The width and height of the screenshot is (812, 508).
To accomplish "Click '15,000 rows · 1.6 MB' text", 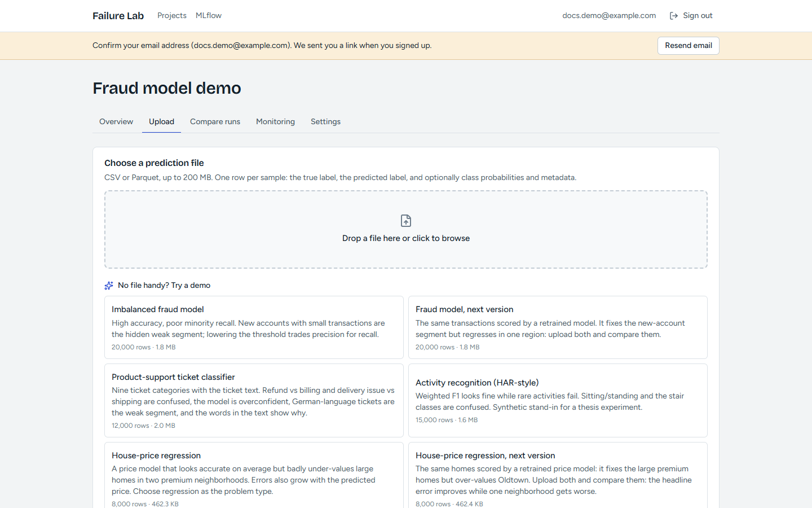I will (x=447, y=420).
